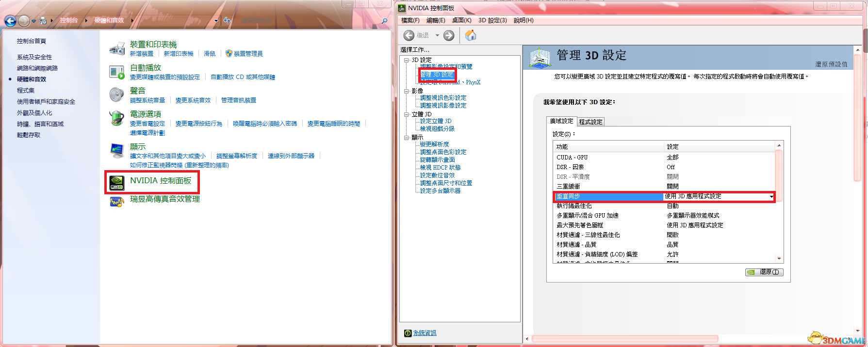Viewport: 868px width, 347px height.
Task: Open the 編輯(E) menu
Action: coord(436,20)
